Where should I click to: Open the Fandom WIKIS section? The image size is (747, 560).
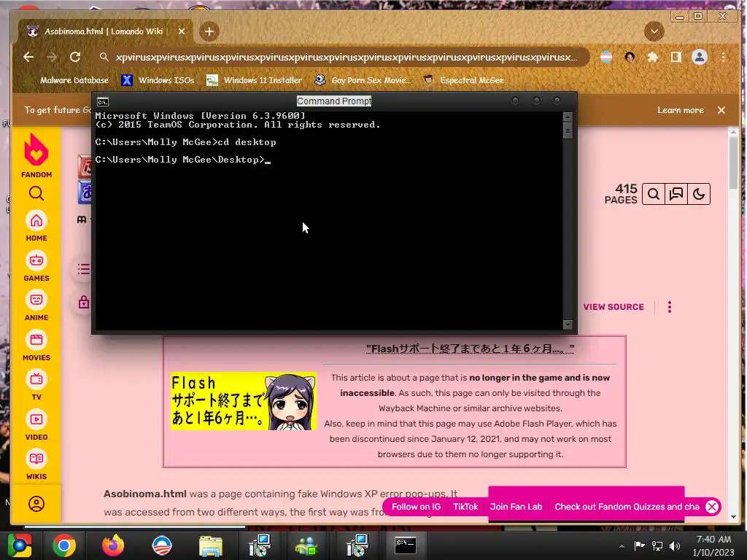pos(36,464)
